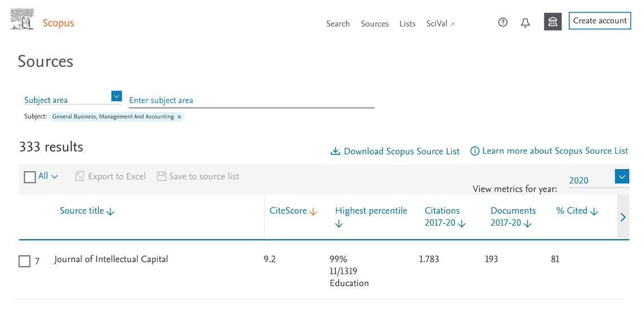The height and width of the screenshot is (311, 644).
Task: Click the arrow beside Citations 2017-20
Action: (462, 224)
